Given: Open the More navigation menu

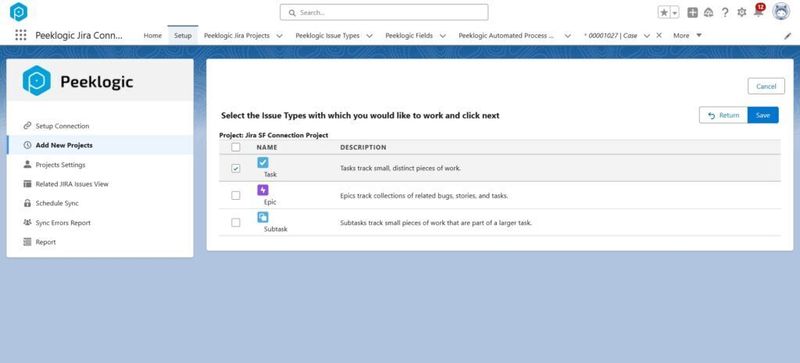Looking at the screenshot, I should point(687,36).
